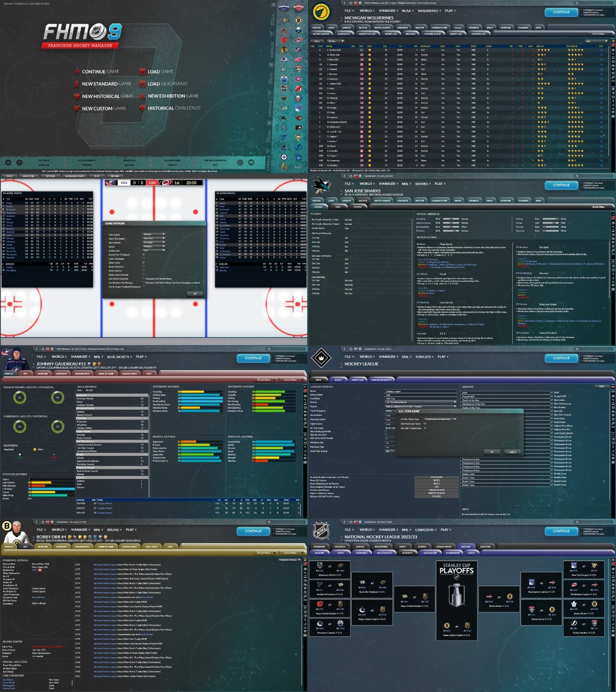Enable the Use On Ice Decisions checkbox

click(x=144, y=279)
